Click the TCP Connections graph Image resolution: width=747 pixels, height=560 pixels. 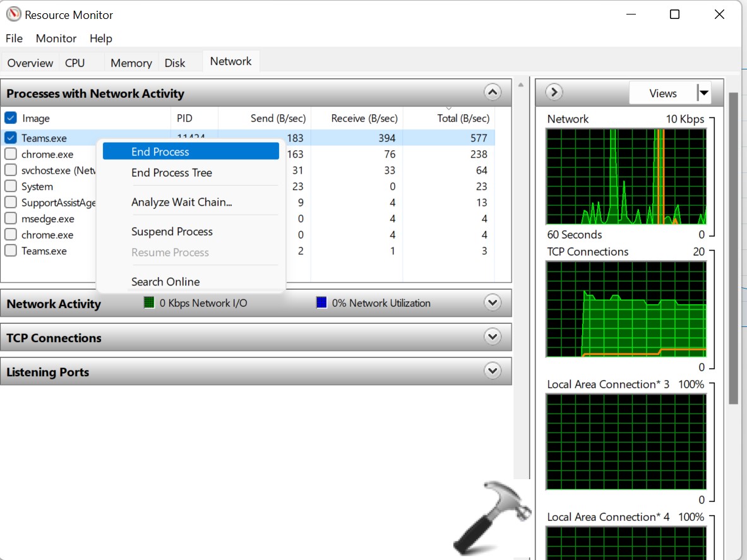coord(626,309)
